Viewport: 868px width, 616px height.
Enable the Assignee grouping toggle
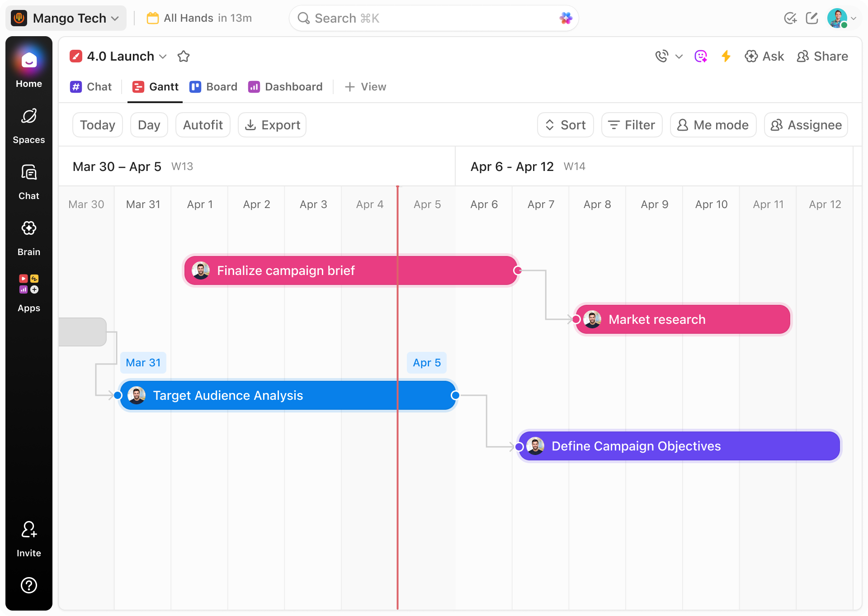point(806,125)
